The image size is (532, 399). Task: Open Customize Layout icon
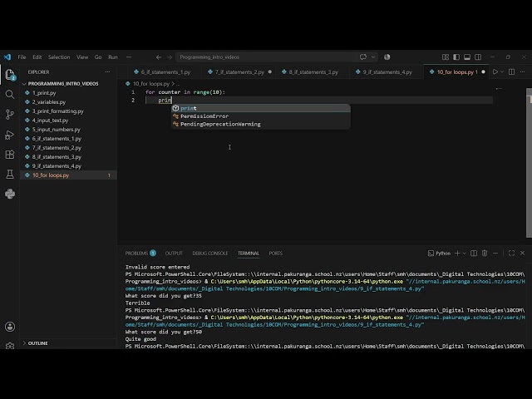tap(446, 57)
